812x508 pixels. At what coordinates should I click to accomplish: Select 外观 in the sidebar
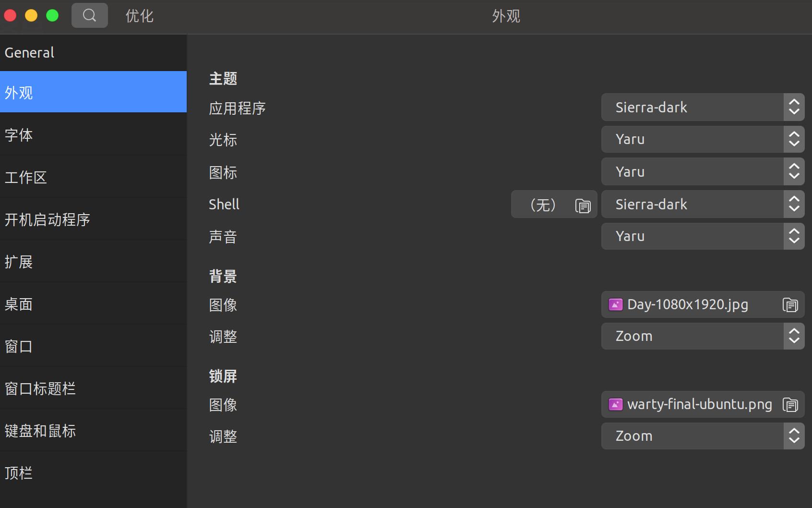pyautogui.click(x=93, y=92)
